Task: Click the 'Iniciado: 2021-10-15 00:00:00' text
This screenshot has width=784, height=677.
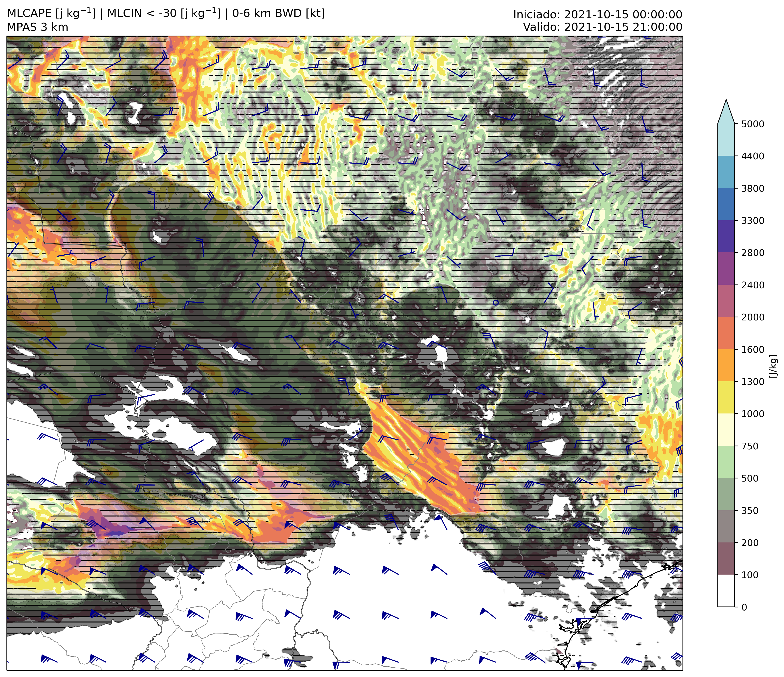Action: pyautogui.click(x=598, y=15)
